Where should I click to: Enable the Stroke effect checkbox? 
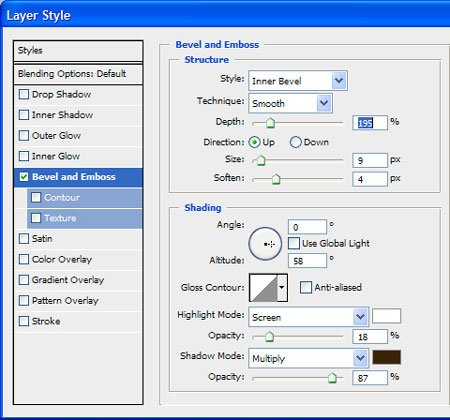[x=24, y=321]
